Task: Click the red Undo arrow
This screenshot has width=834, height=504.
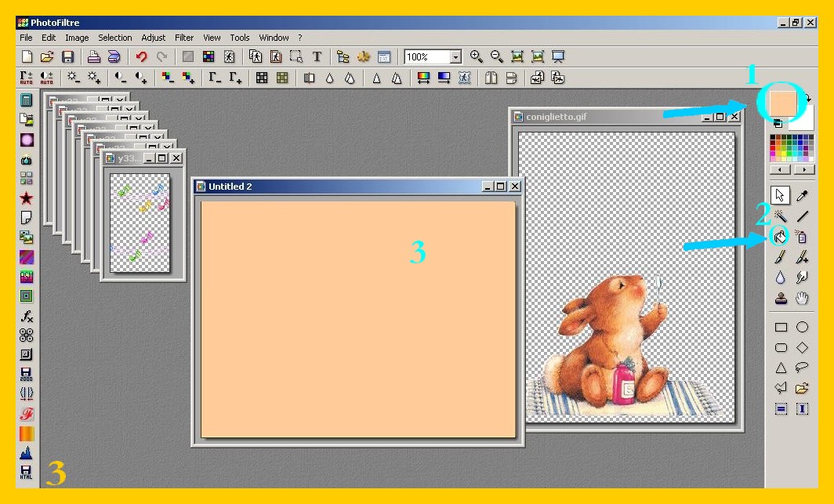Action: click(141, 57)
